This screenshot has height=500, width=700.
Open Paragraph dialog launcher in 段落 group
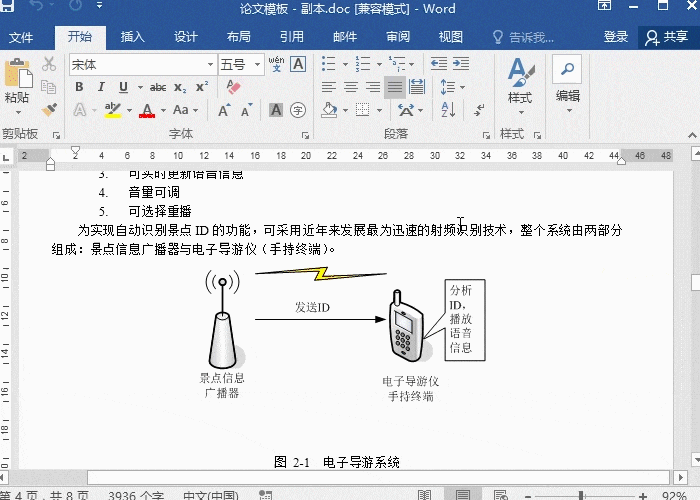(x=486, y=135)
